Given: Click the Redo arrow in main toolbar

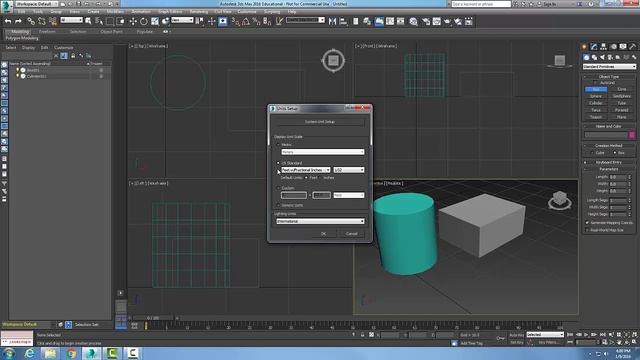Looking at the screenshot, I should pos(18,21).
